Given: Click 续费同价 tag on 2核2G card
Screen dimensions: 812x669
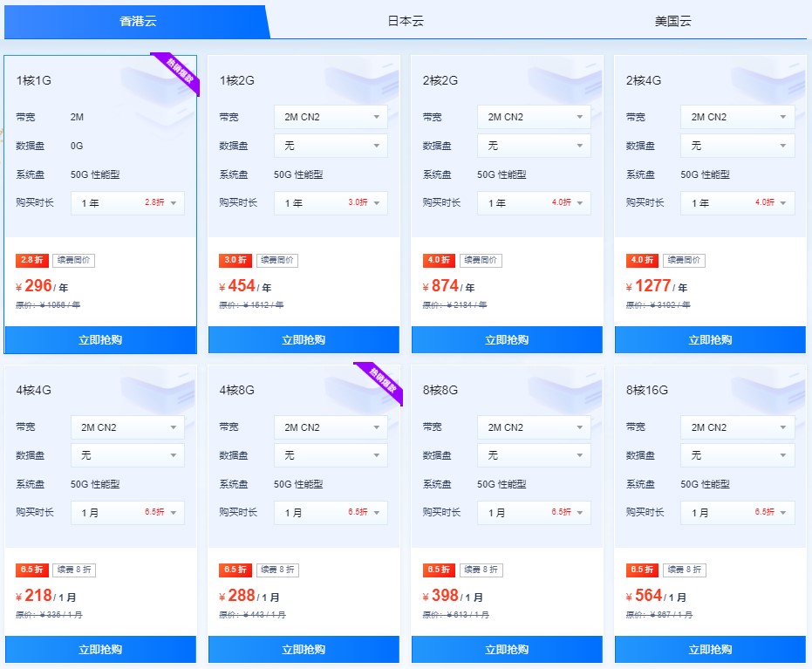Looking at the screenshot, I should (481, 260).
